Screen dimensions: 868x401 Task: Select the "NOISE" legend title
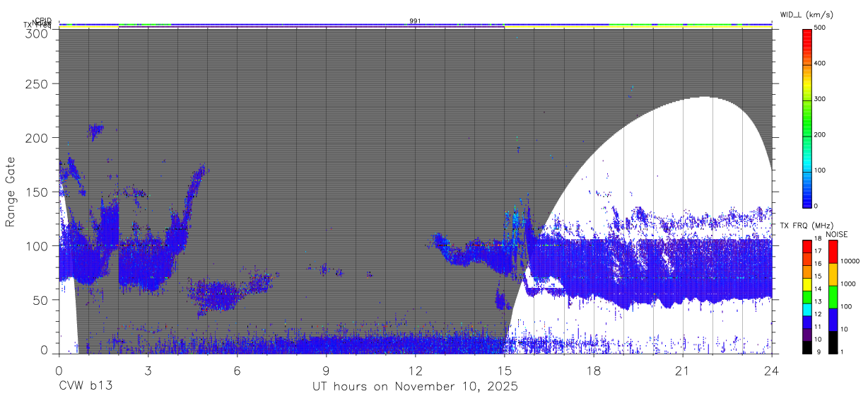tap(836, 234)
